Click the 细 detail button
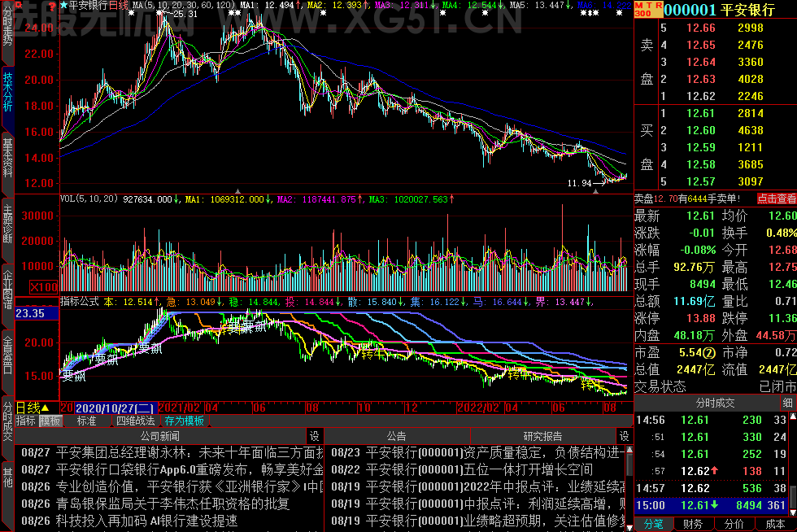Viewport: 797px width, 532px height. point(788,403)
